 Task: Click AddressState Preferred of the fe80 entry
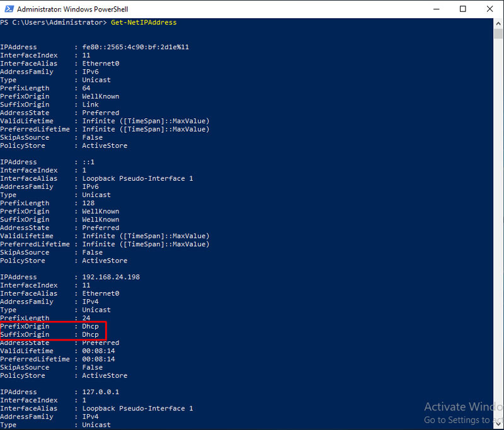(x=101, y=113)
